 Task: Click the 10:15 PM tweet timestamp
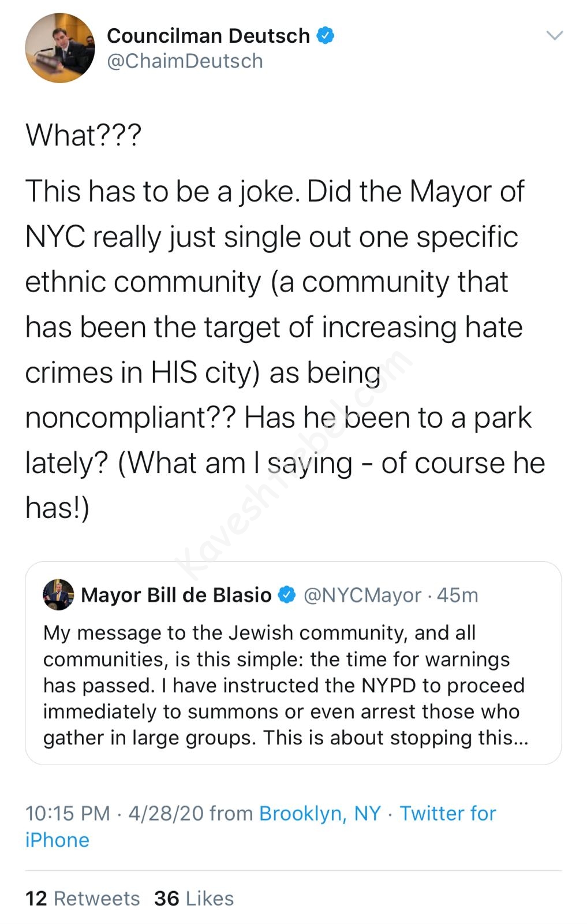(68, 813)
